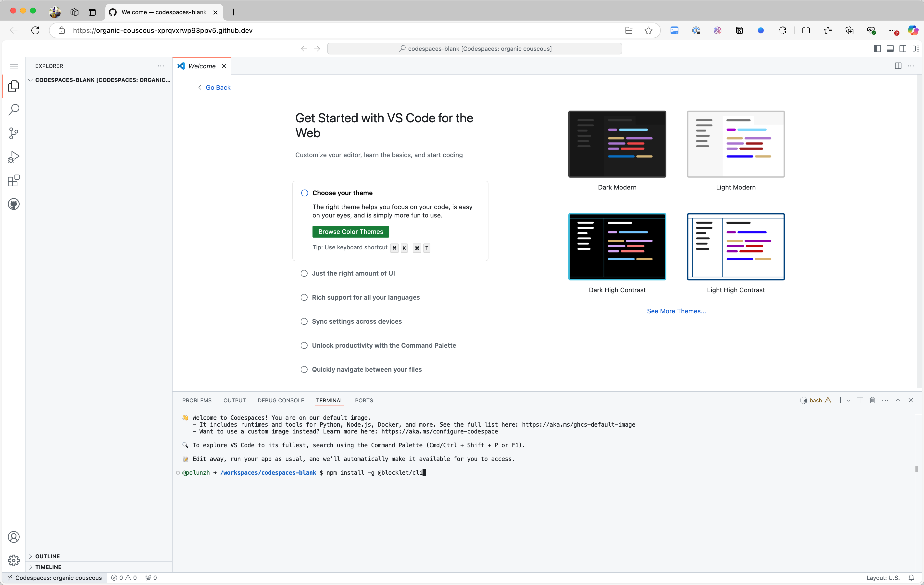This screenshot has height=585, width=924.
Task: Select 'Sync settings across devices' step
Action: tap(356, 321)
